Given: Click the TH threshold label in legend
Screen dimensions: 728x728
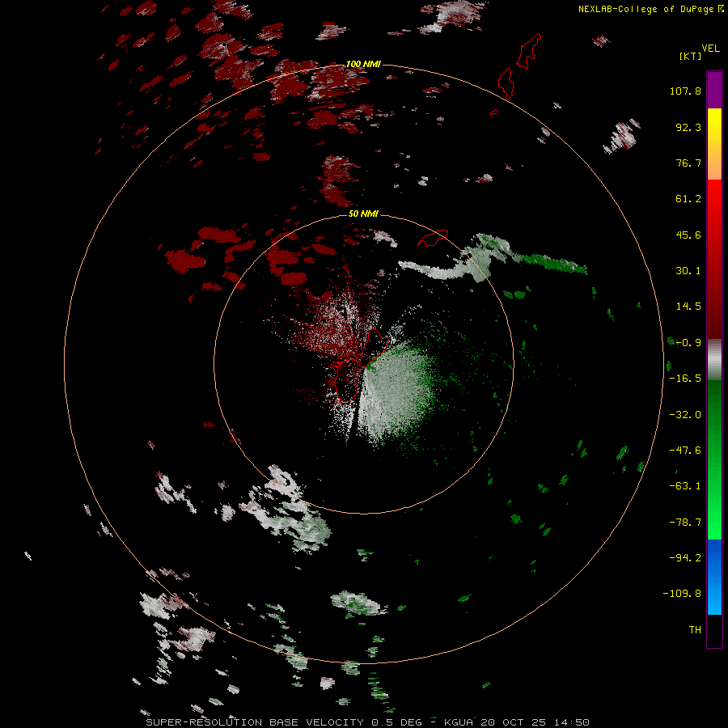Looking at the screenshot, I should [695, 629].
